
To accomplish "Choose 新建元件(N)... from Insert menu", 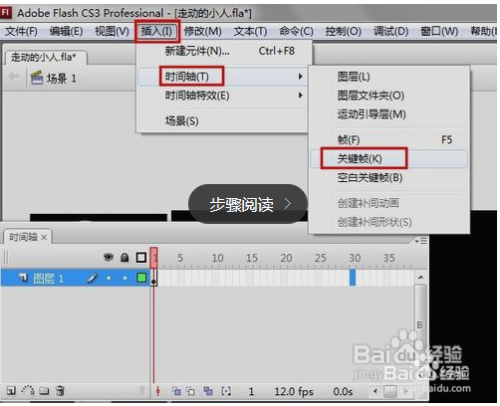I will pyautogui.click(x=223, y=51).
